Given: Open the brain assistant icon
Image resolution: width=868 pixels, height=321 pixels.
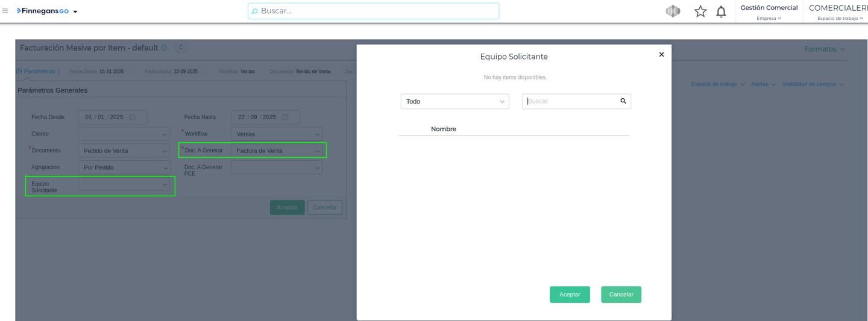Looking at the screenshot, I should pos(673,11).
